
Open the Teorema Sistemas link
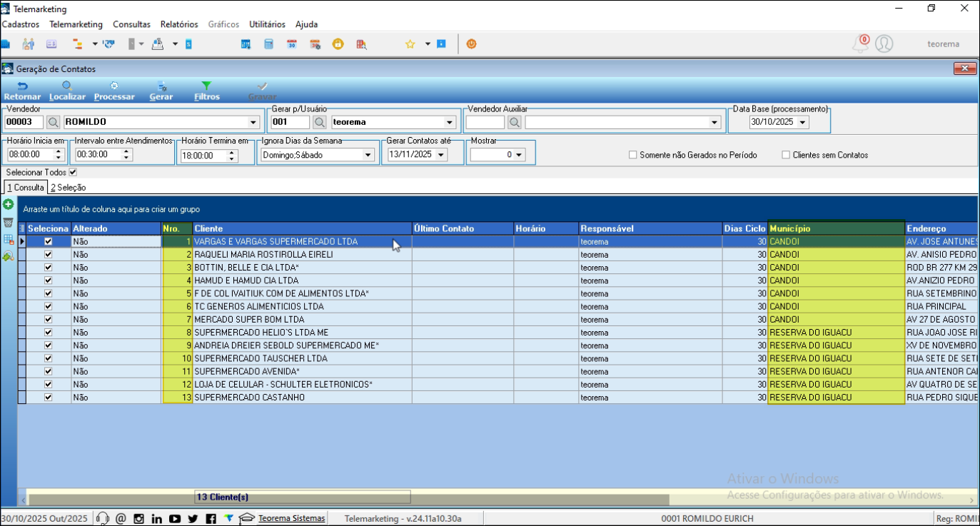(291, 519)
